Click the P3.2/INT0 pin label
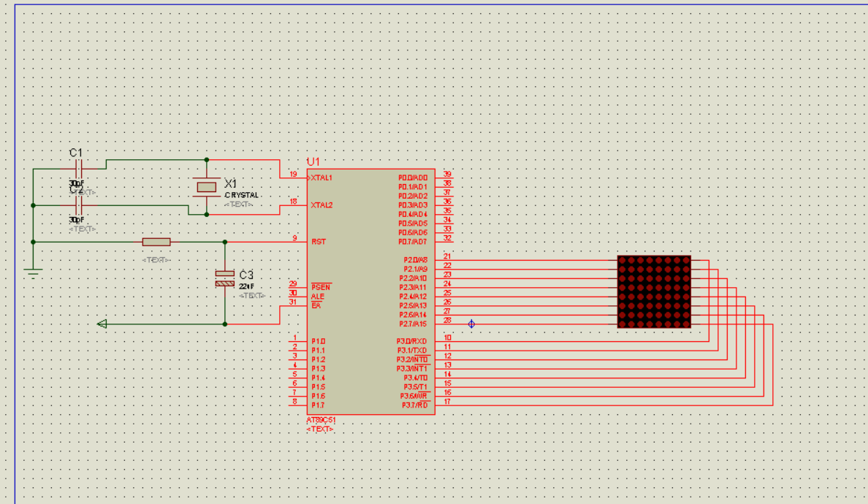Image resolution: width=868 pixels, height=504 pixels. click(x=412, y=359)
